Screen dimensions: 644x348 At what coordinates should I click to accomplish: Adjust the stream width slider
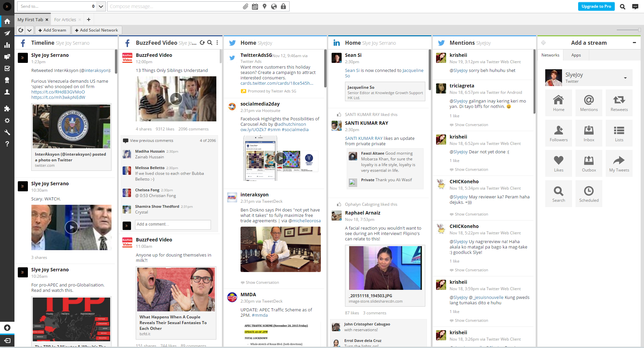pyautogui.click(x=639, y=30)
